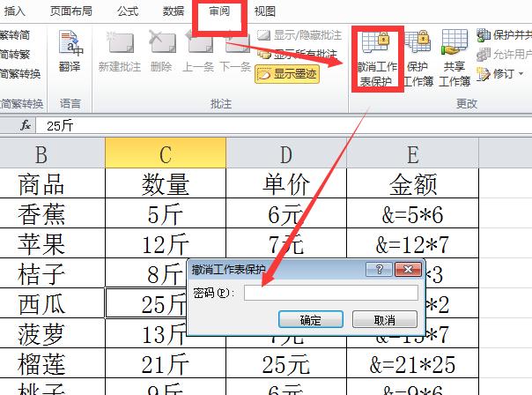
Task: Open the 页面布局 ribbon tab
Action: tap(71, 11)
